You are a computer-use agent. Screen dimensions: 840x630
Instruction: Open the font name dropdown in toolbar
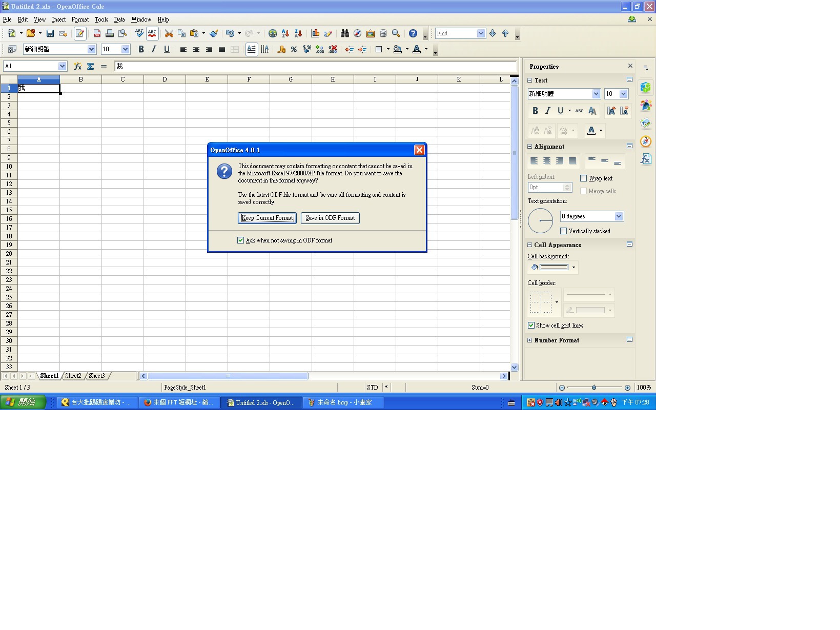(92, 49)
